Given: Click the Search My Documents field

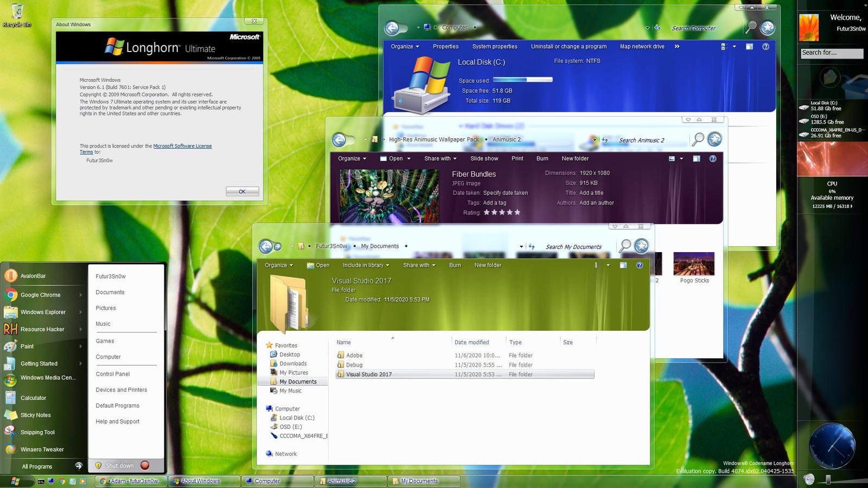Looking at the screenshot, I should (573, 247).
